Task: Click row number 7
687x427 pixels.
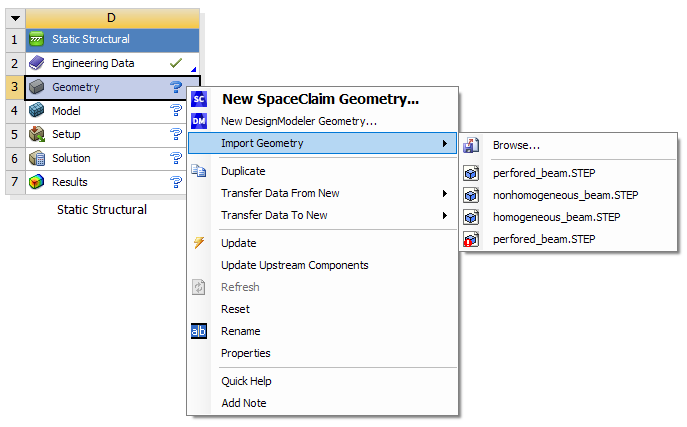Action: coord(15,182)
